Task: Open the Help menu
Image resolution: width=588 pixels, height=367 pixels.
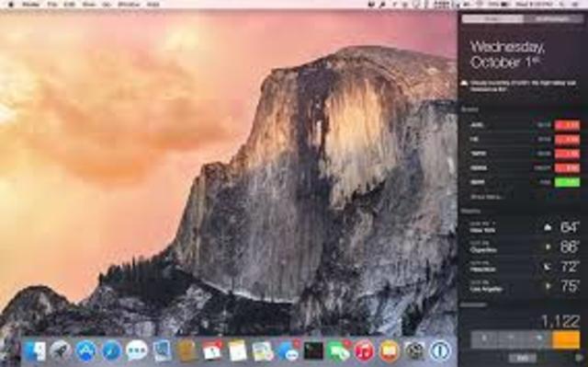Action: point(153,4)
